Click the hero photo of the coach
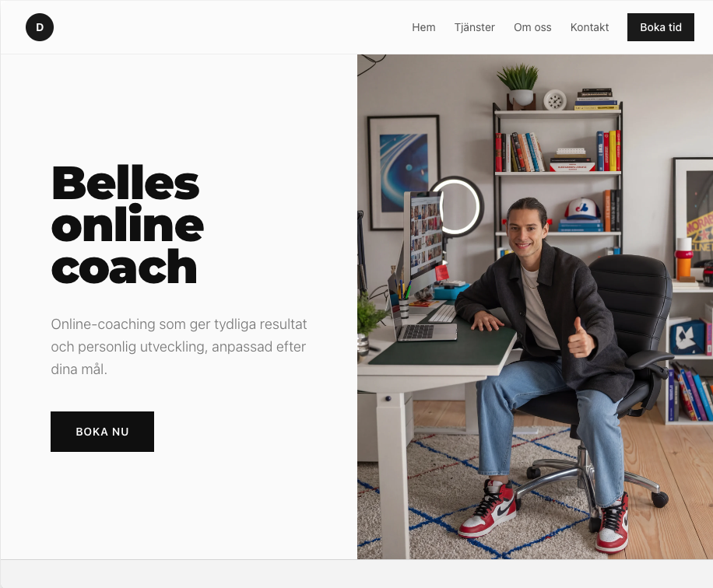This screenshot has height=588, width=713. click(536, 306)
